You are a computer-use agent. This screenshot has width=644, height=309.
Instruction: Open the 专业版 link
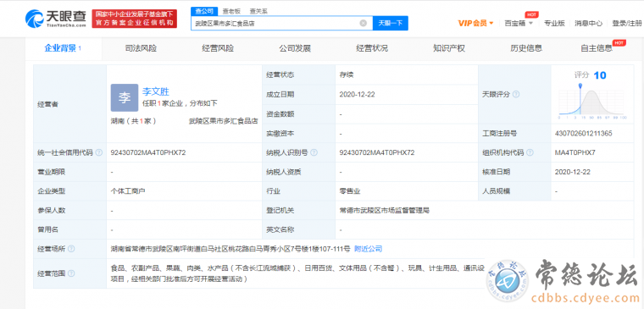(x=554, y=23)
